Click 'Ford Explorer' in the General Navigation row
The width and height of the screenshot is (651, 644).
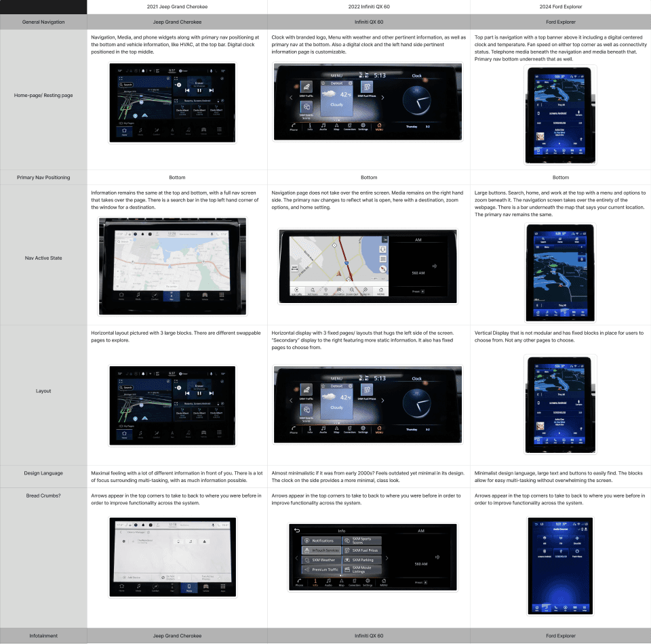tap(561, 22)
